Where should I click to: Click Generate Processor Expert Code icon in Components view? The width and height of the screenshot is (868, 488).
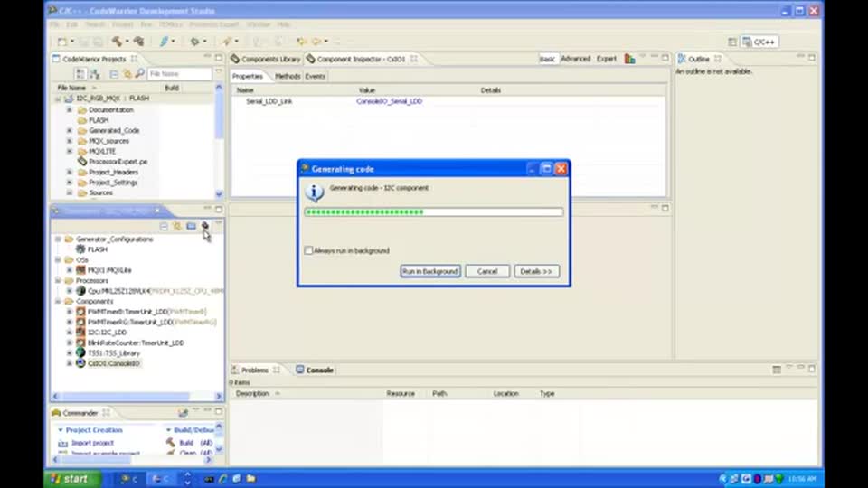pyautogui.click(x=205, y=226)
